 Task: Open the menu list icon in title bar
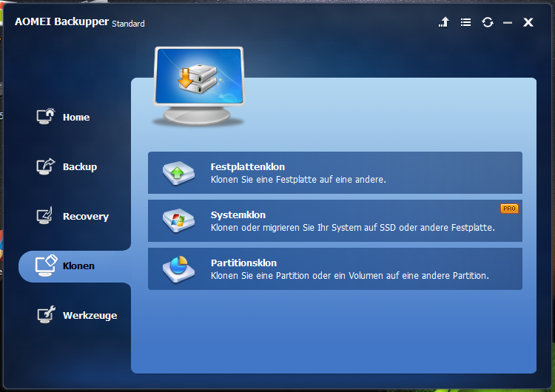point(465,22)
